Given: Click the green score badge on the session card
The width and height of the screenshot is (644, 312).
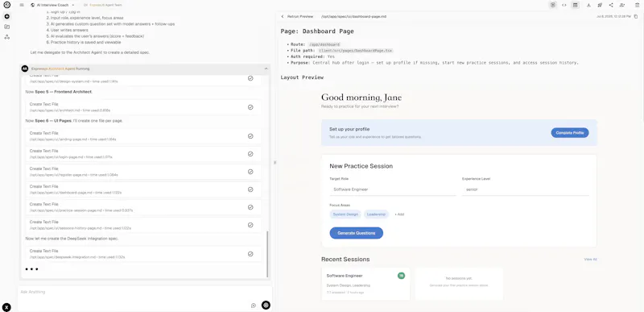Looking at the screenshot, I should pos(401,276).
